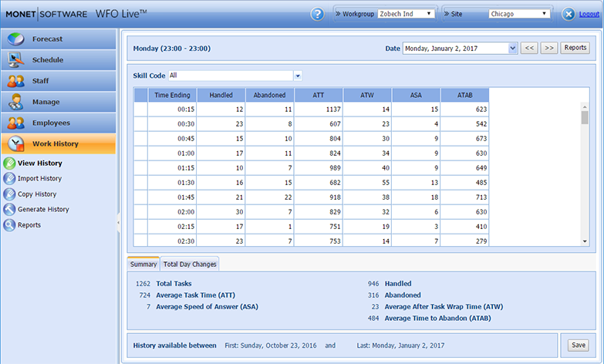Switch to the Total Day Changes tab

coord(190,264)
